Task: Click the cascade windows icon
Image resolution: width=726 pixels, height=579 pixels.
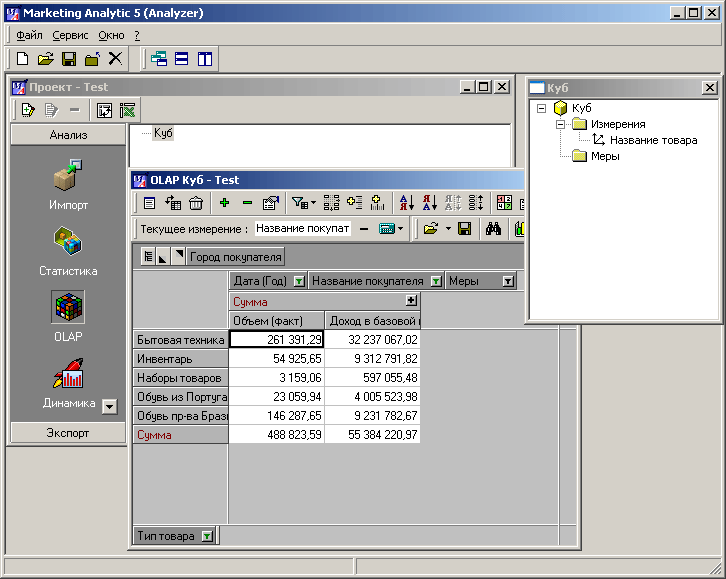Action: click(159, 59)
